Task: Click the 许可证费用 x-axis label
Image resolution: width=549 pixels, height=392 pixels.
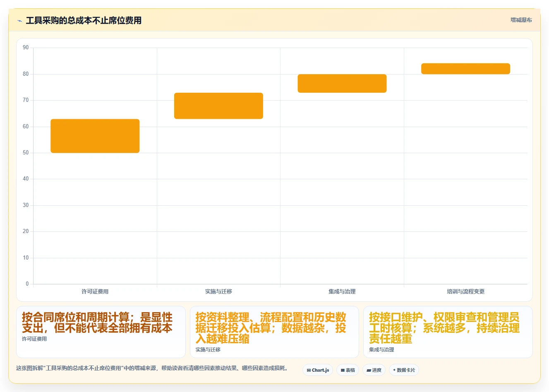Action: (95, 291)
